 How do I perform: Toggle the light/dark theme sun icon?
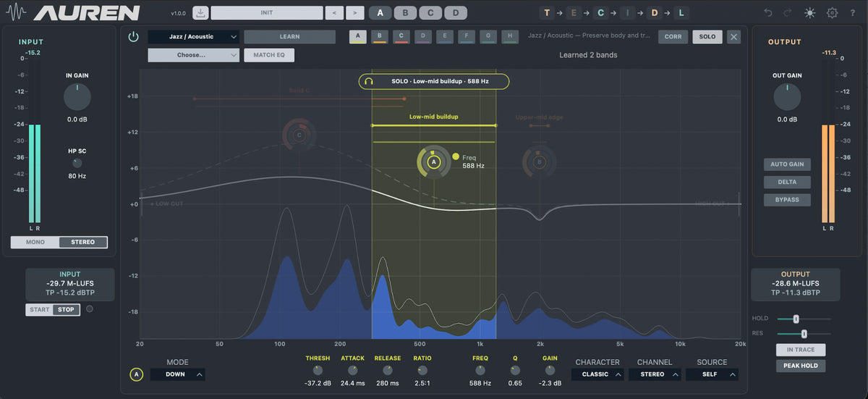click(809, 13)
